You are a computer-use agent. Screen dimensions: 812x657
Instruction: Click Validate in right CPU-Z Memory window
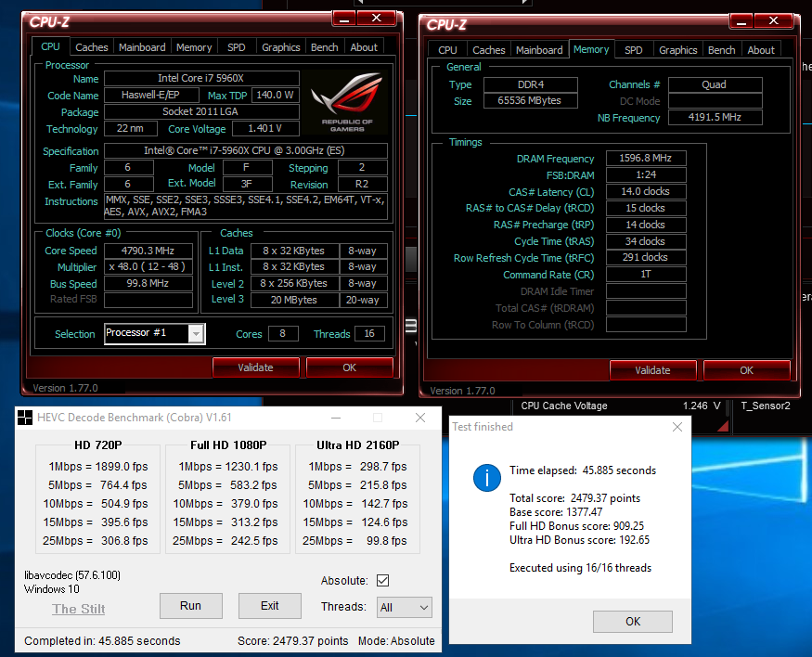pyautogui.click(x=652, y=370)
